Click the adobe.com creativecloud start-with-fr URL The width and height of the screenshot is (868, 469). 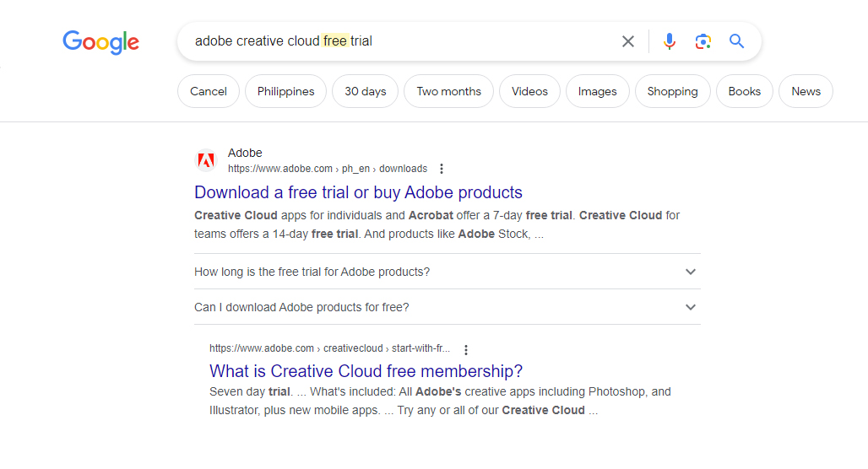click(x=329, y=348)
